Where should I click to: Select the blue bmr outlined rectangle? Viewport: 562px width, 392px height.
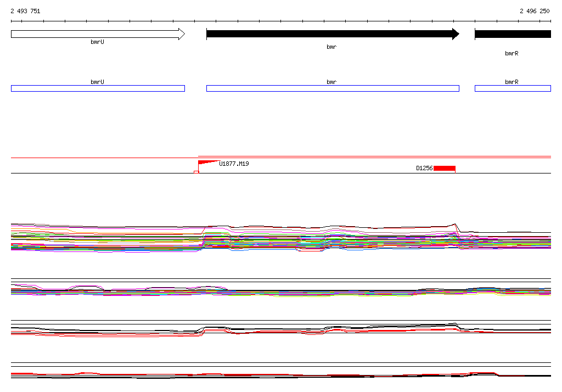(333, 88)
